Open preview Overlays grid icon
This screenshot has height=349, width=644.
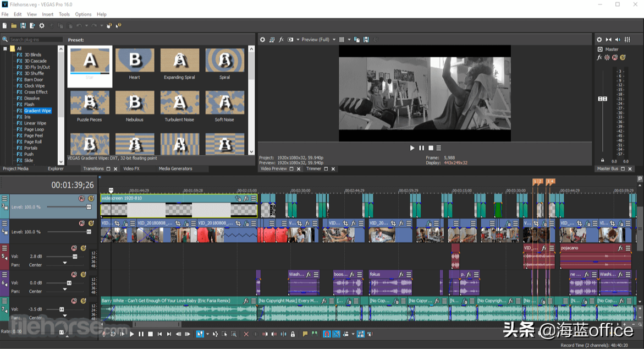[342, 40]
